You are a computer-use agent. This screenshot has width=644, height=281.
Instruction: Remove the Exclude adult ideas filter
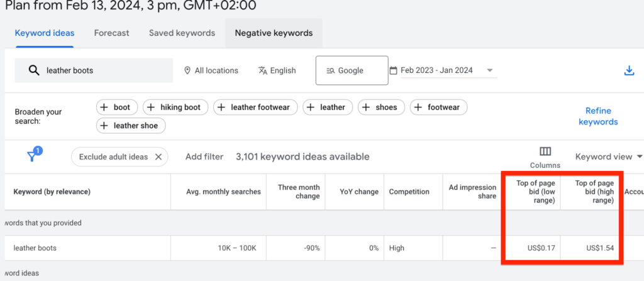pyautogui.click(x=158, y=157)
